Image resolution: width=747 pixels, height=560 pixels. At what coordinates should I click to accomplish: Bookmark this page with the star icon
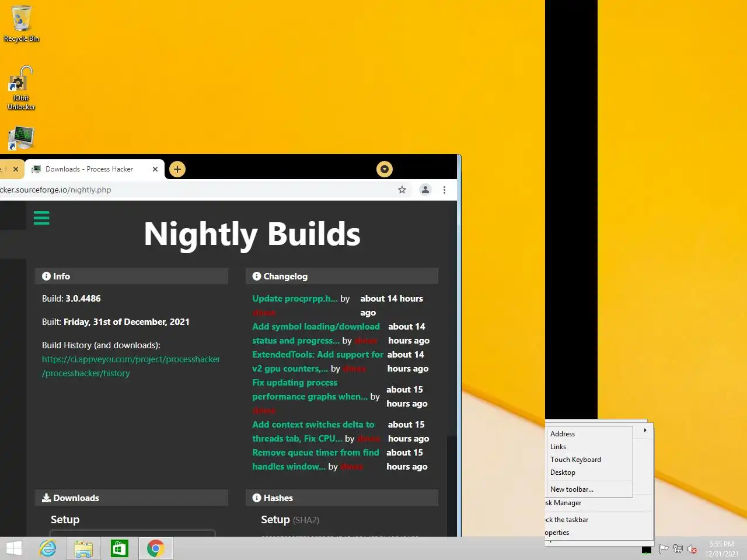click(x=402, y=190)
